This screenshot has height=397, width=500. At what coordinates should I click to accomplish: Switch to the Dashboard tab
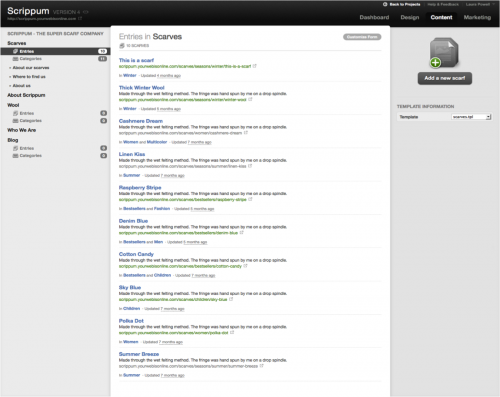pyautogui.click(x=374, y=17)
